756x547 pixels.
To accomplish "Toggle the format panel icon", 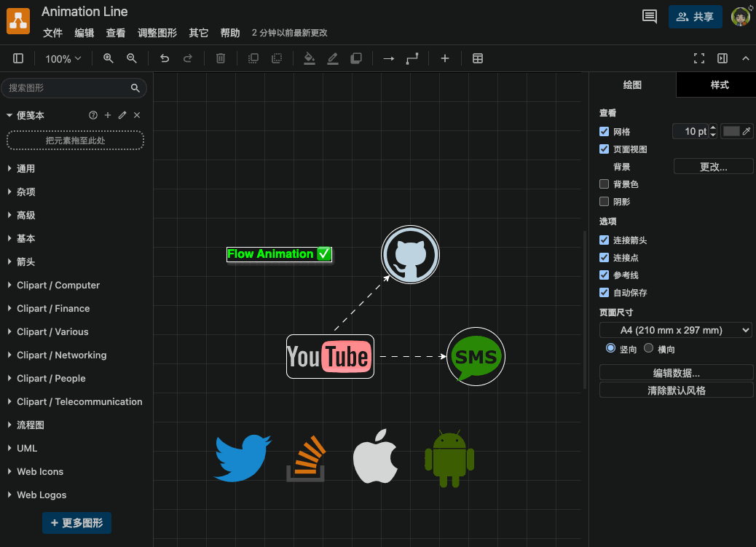I will point(722,58).
